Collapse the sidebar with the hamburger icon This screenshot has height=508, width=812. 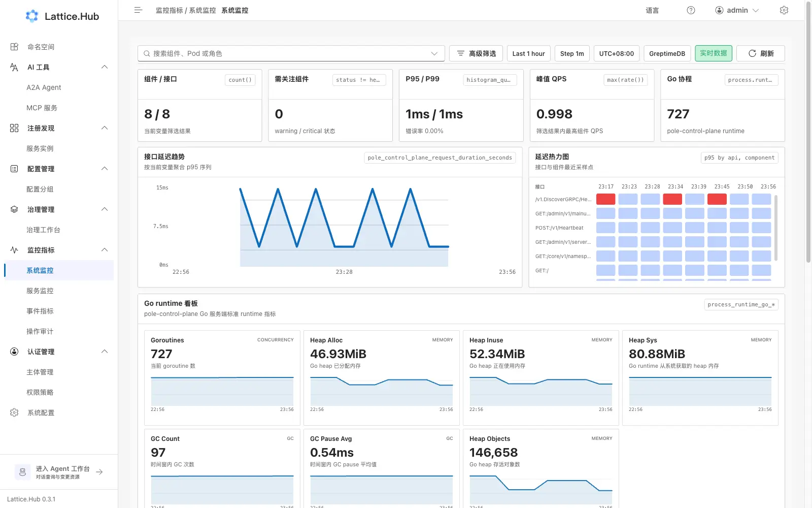pos(138,10)
